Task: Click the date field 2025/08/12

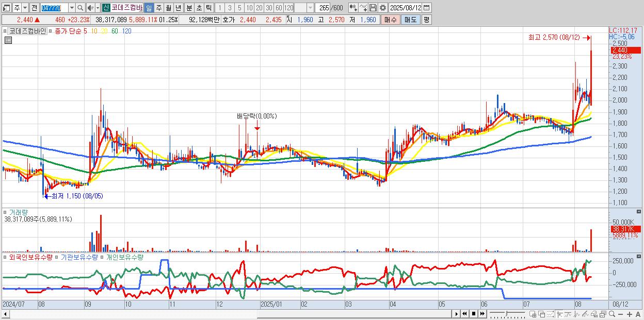Action: click(x=406, y=8)
